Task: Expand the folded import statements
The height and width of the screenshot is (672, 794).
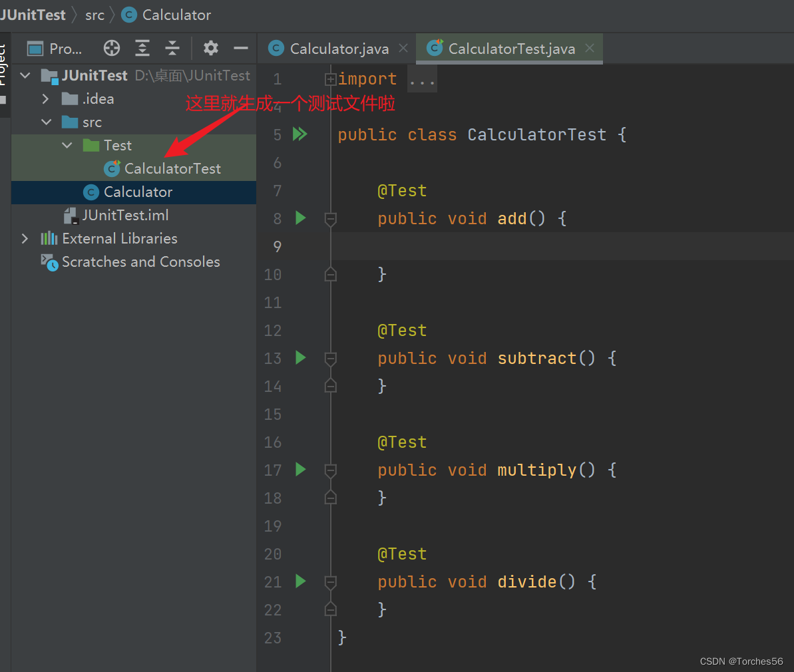Action: point(330,79)
